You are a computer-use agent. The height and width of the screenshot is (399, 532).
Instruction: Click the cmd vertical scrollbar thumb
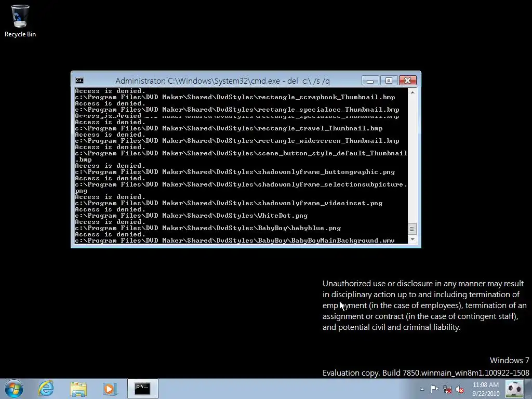[x=412, y=229]
